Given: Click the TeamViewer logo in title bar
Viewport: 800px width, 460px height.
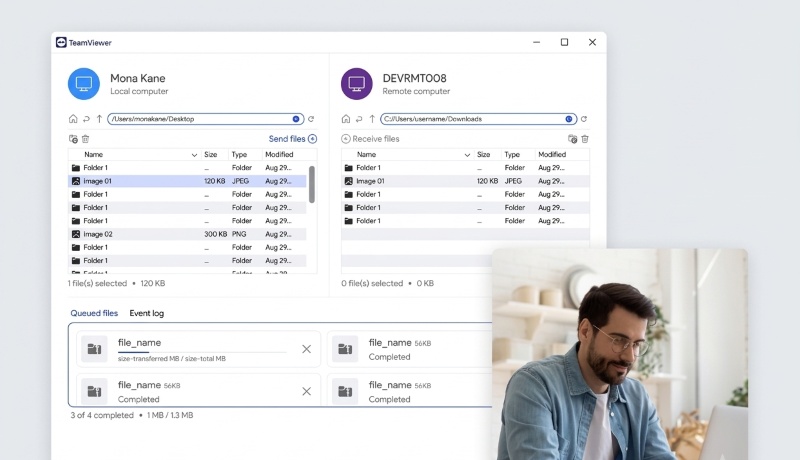Looking at the screenshot, I should [x=61, y=42].
